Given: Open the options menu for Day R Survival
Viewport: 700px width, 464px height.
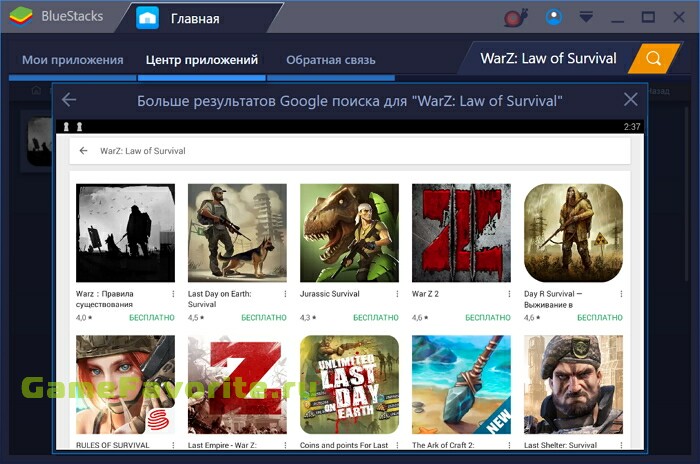Looking at the screenshot, I should [x=621, y=294].
